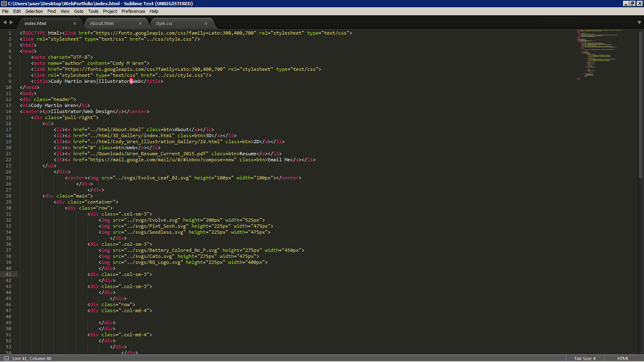The height and width of the screenshot is (362, 644).
Task: Open the Tab Size: 4 selector
Action: pyautogui.click(x=584, y=358)
